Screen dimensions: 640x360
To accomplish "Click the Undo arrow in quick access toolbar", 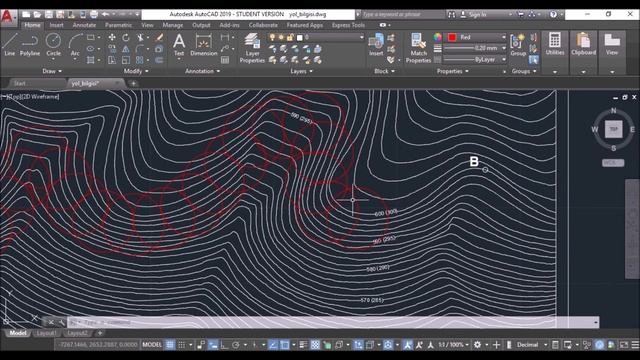I will pyautogui.click(x=105, y=14).
